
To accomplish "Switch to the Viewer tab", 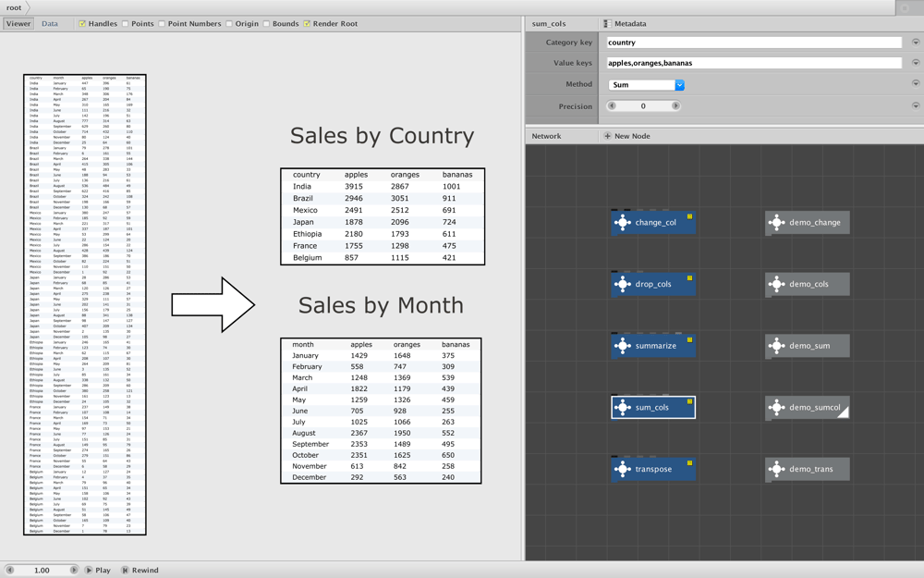I will point(18,24).
